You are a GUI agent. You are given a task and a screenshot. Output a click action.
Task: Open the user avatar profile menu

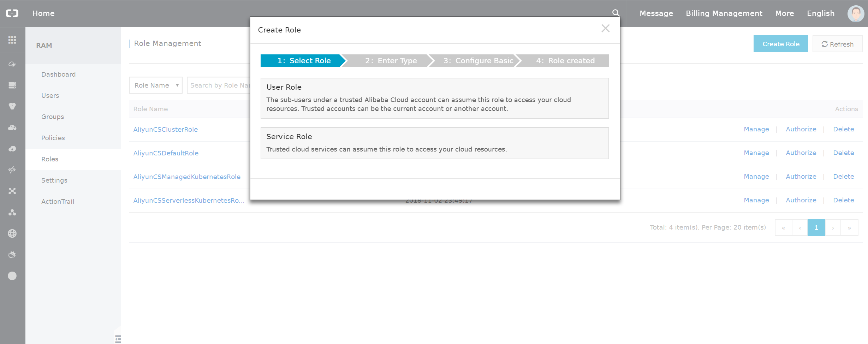856,13
